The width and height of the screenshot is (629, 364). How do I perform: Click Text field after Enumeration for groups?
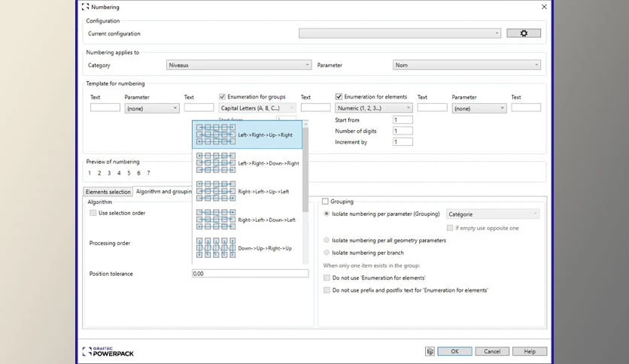[x=316, y=108]
